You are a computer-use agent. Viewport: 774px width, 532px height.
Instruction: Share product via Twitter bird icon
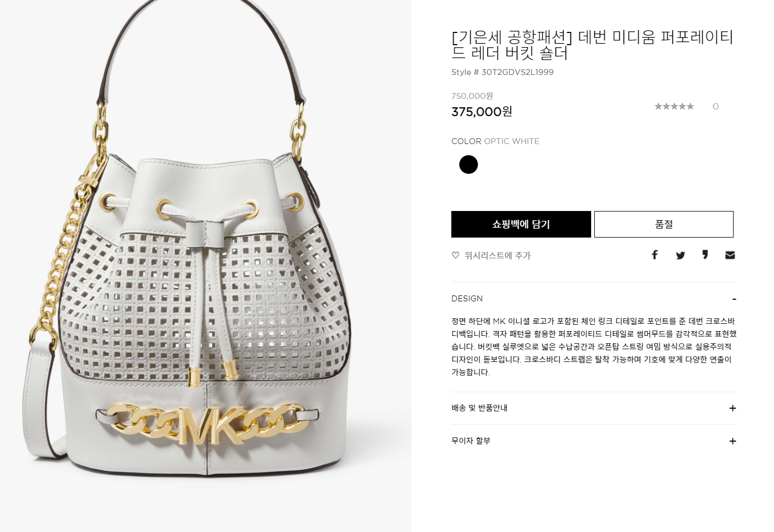pyautogui.click(x=680, y=256)
